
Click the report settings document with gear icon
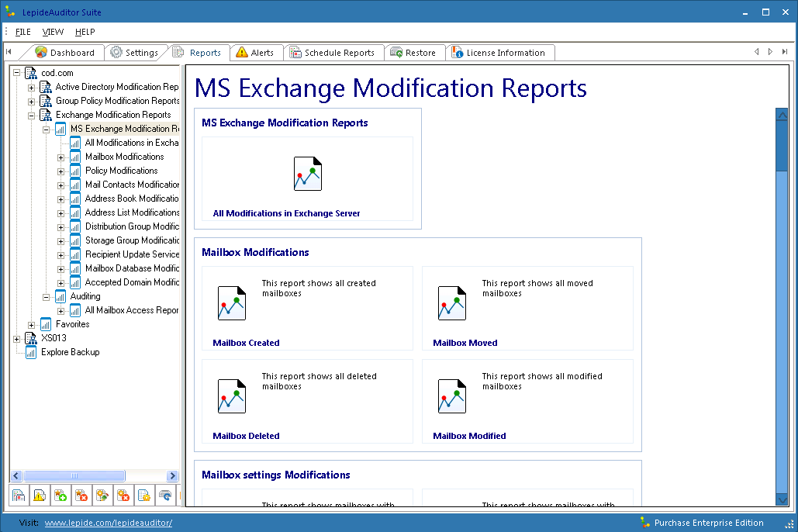(x=144, y=495)
